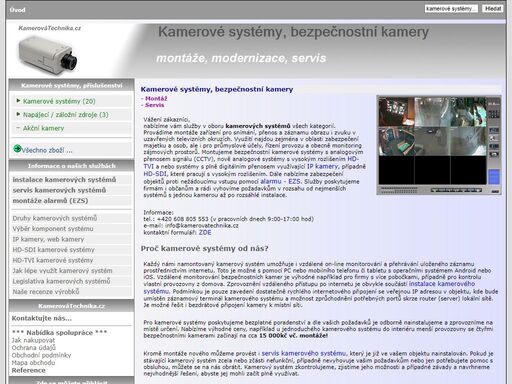Click the banner title Kamerové systémy, bezpečnostní kamery
Image resolution: width=512 pixels, height=384 pixels.
click(293, 32)
